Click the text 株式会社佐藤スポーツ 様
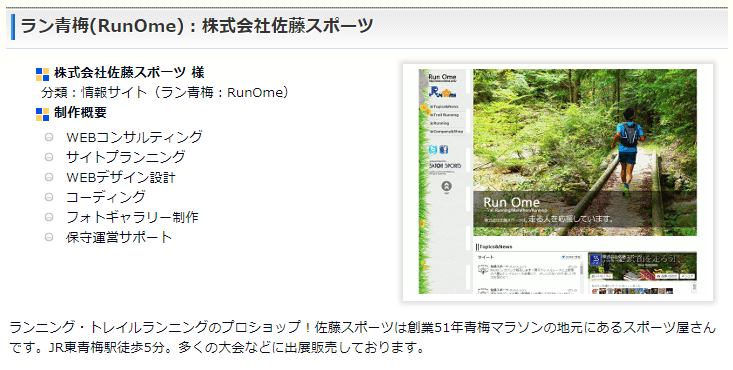 coord(129,73)
